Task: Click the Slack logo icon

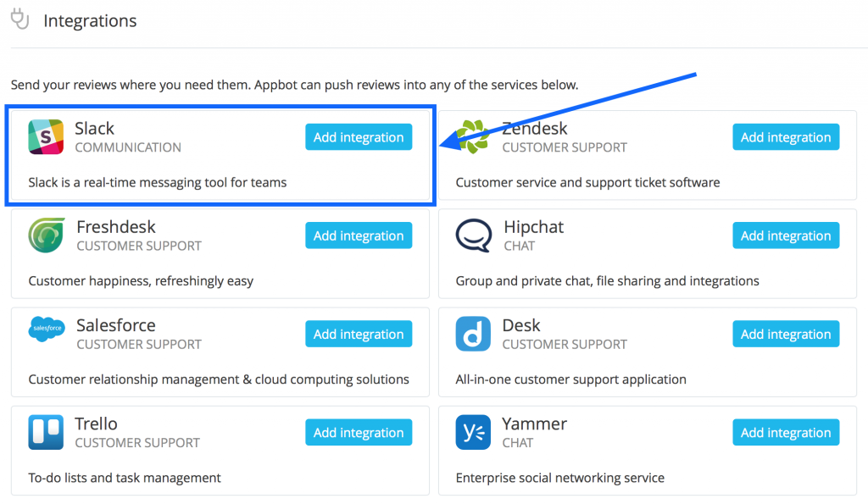Action: point(46,136)
